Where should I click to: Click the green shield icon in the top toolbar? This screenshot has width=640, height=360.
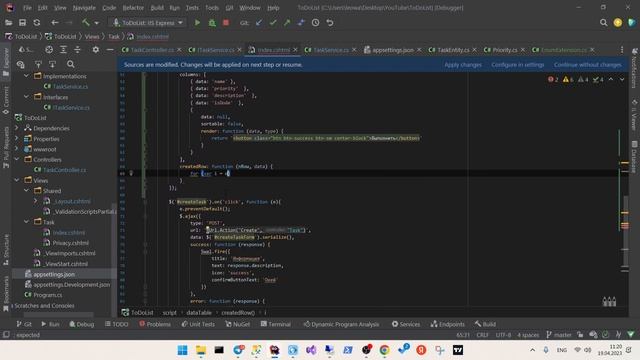pos(631,23)
